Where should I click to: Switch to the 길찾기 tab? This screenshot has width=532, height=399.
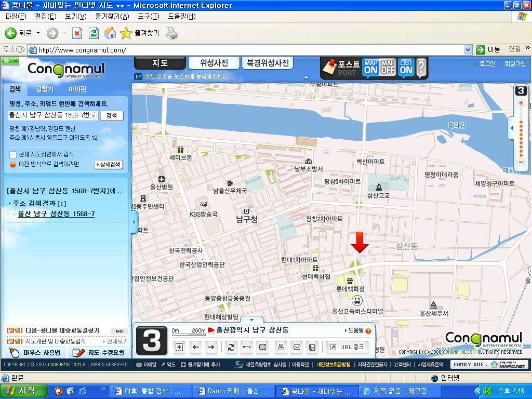click(45, 89)
